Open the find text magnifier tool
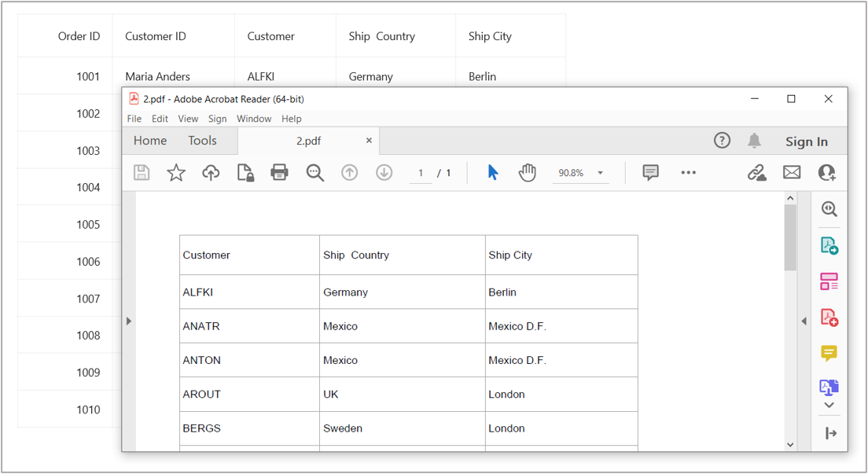 315,173
